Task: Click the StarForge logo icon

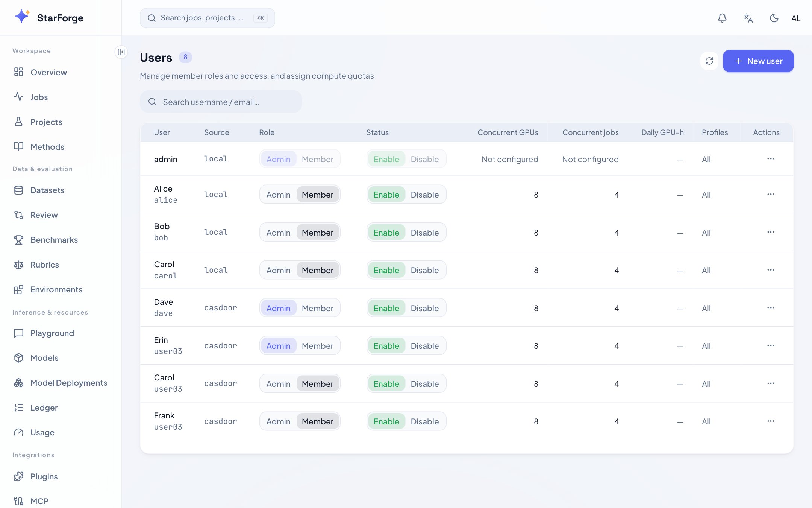Action: pyautogui.click(x=22, y=17)
